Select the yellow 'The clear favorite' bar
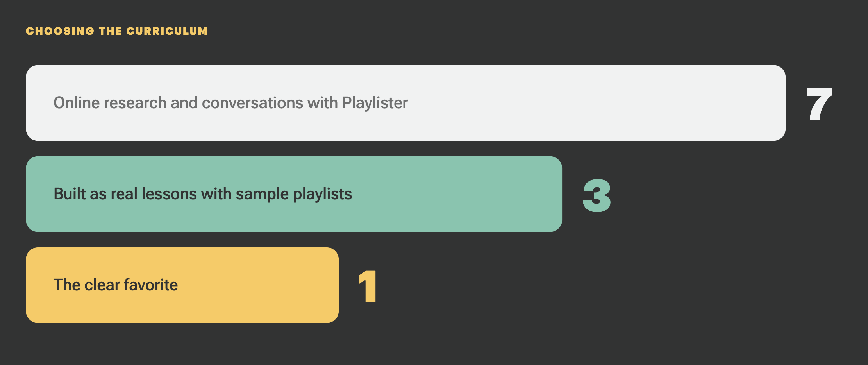The width and height of the screenshot is (868, 365). tap(182, 285)
